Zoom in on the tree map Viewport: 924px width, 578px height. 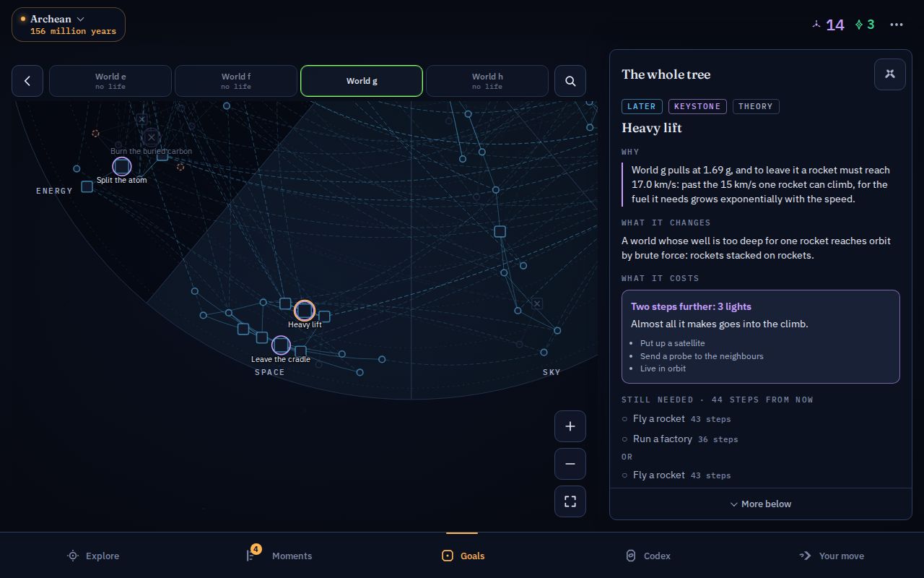click(x=570, y=426)
